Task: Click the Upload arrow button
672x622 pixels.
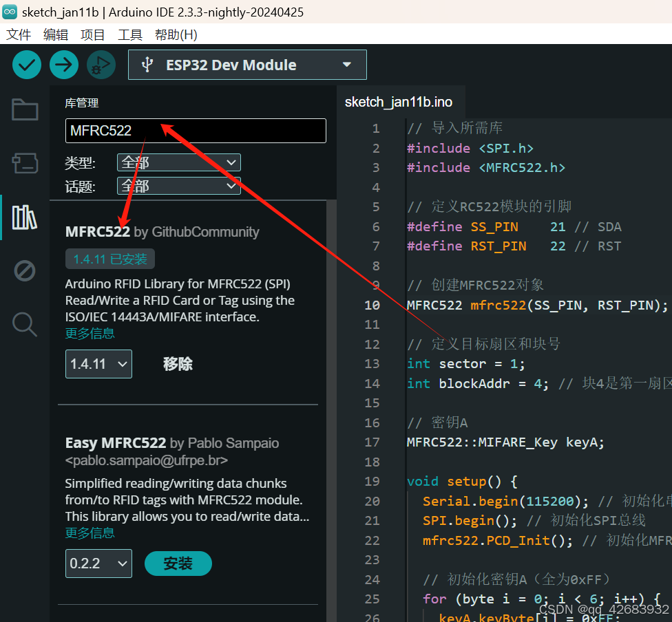Action: (64, 65)
